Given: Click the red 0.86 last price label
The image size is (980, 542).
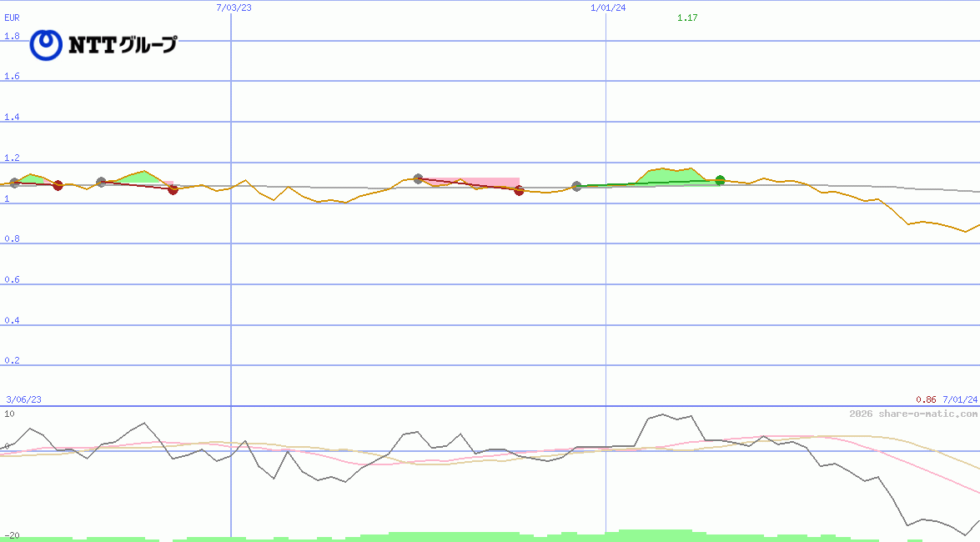Looking at the screenshot, I should (926, 399).
